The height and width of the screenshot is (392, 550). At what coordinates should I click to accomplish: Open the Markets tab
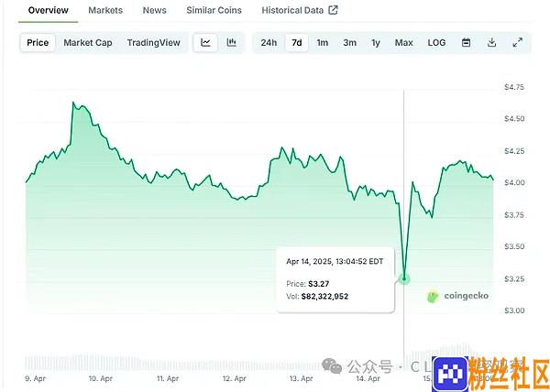105,10
